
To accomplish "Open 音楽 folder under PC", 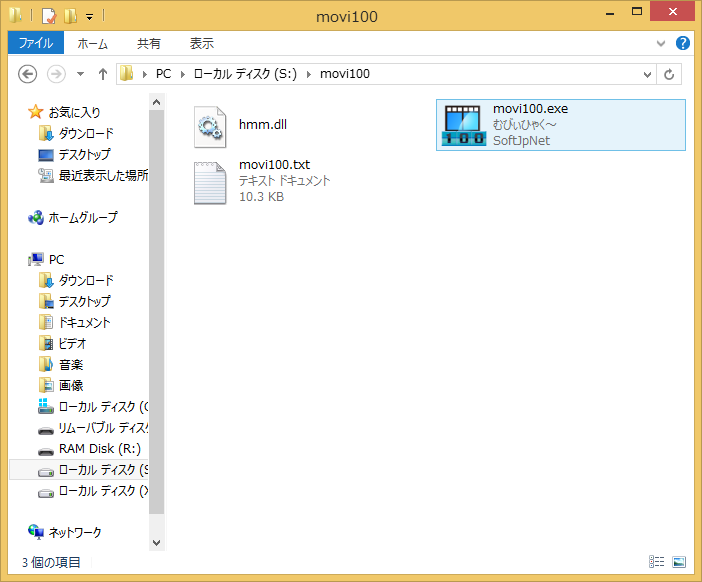I will [x=71, y=365].
